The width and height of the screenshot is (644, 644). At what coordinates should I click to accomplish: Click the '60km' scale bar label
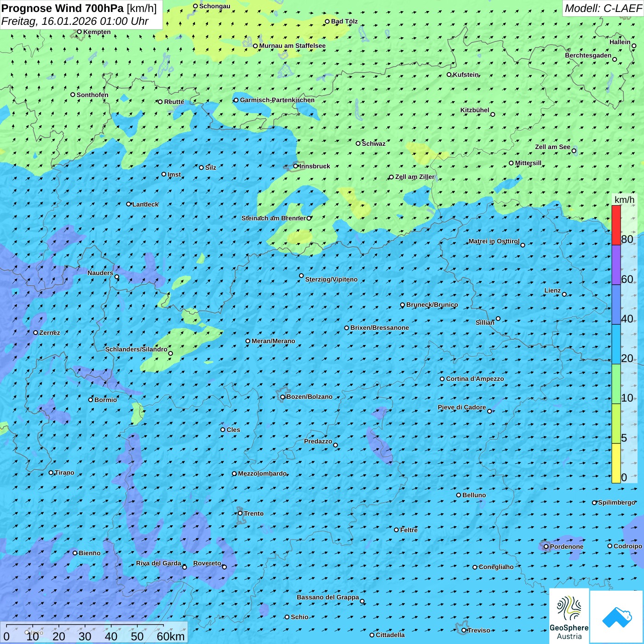[171, 636]
